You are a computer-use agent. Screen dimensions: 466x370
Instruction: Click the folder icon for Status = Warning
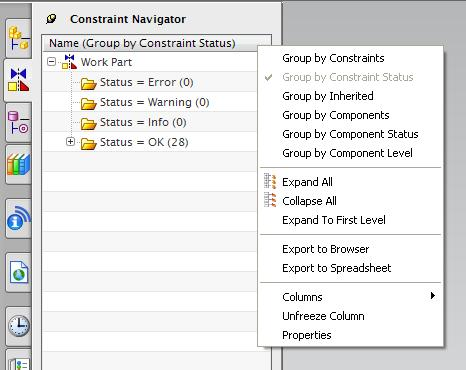pyautogui.click(x=88, y=103)
